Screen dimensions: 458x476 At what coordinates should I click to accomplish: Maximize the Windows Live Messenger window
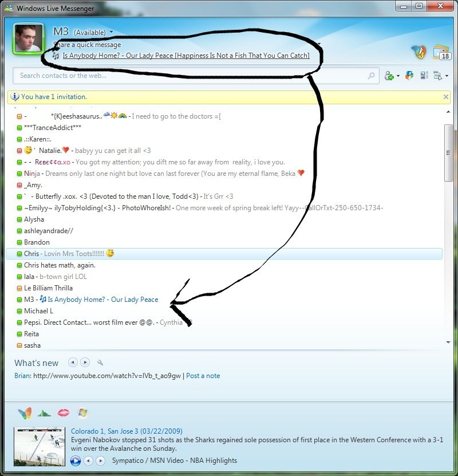click(419, 6)
